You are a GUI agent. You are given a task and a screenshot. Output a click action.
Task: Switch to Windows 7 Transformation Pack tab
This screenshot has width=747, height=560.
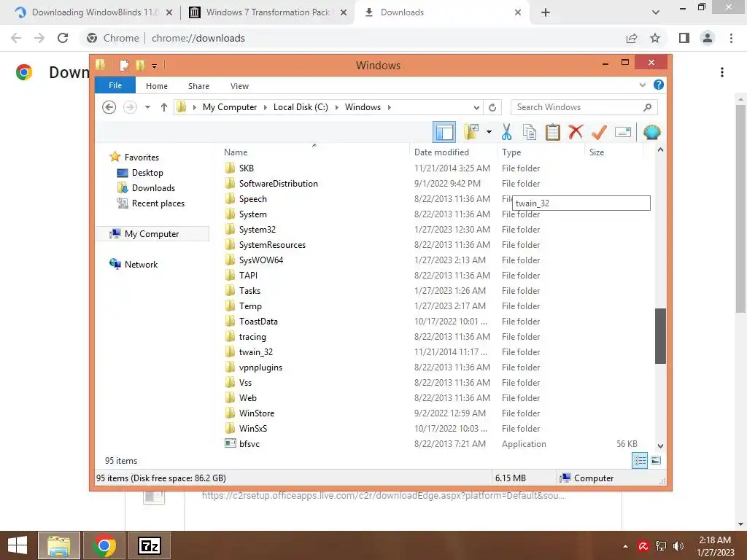tap(267, 12)
